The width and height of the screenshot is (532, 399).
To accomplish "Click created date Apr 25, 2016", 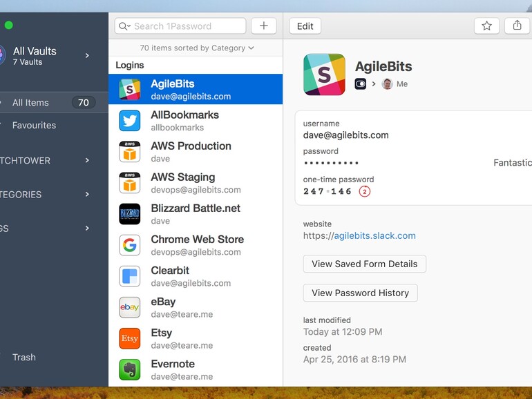I will pos(354,360).
